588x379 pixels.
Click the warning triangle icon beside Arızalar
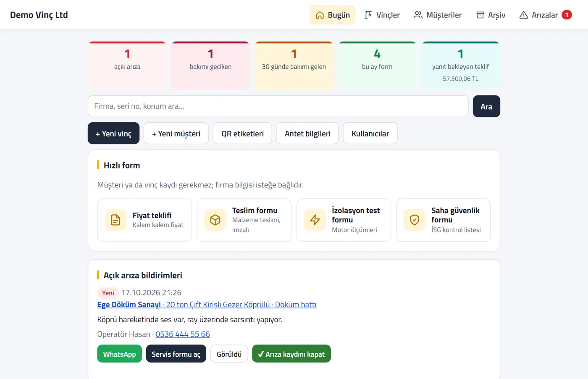(524, 15)
